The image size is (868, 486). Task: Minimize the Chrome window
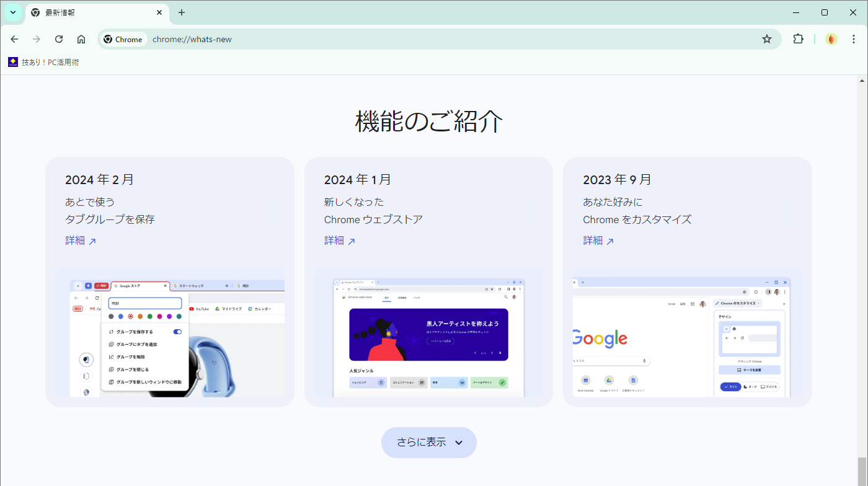(x=795, y=12)
